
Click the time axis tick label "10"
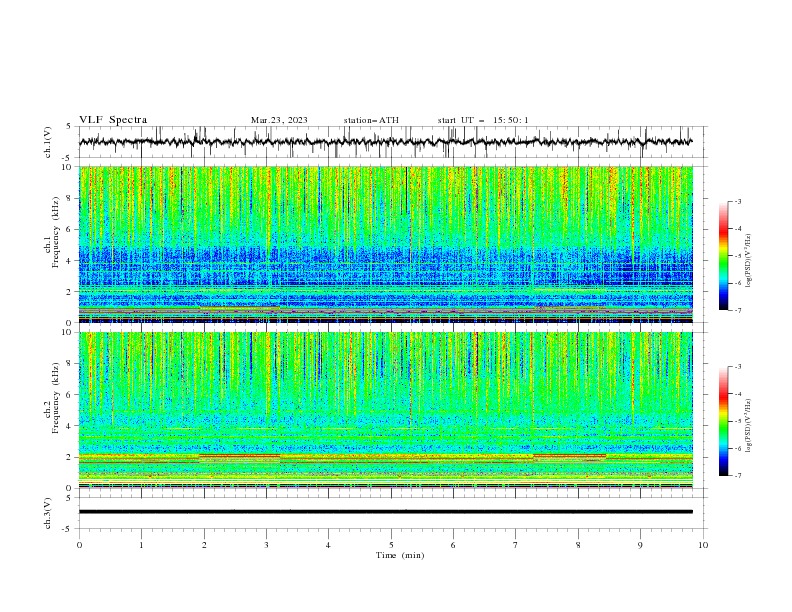703,545
